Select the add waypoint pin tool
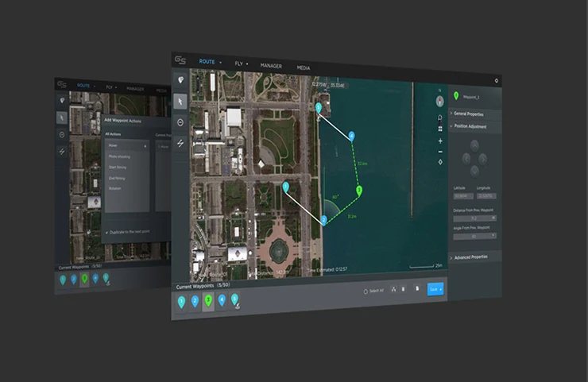The height and width of the screenshot is (382, 588). point(180,80)
